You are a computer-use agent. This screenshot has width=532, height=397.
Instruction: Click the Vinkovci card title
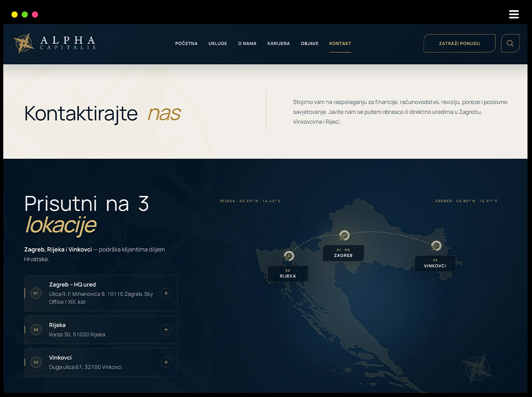coord(60,358)
